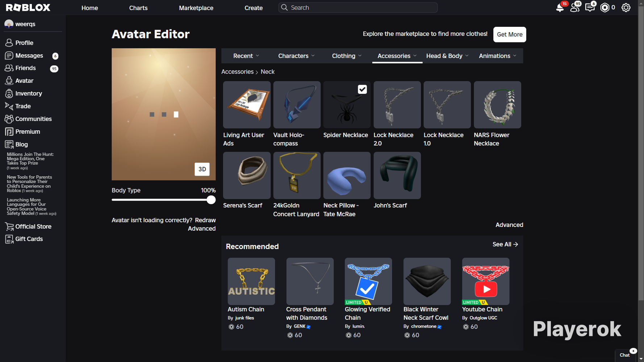
Task: Open creator Outglow UGC link
Action: (x=483, y=318)
